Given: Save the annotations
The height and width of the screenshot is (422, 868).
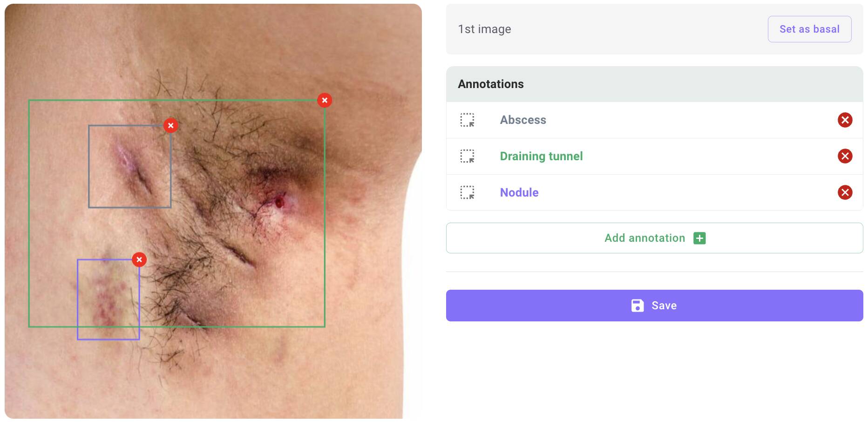Looking at the screenshot, I should click(654, 306).
